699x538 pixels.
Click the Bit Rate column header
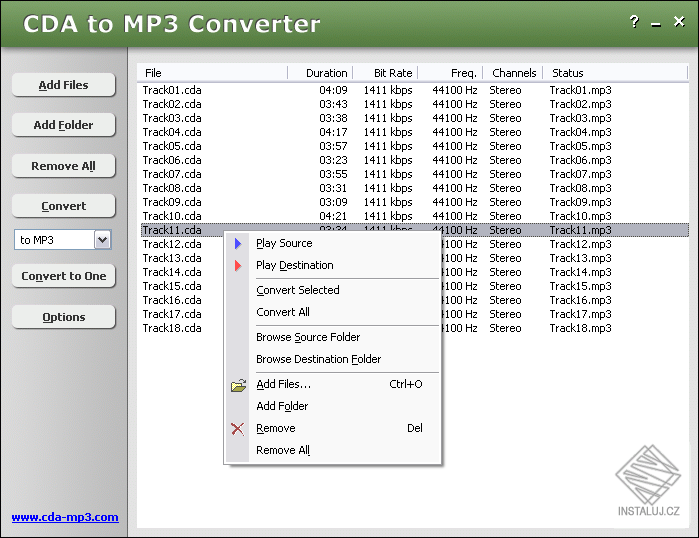392,73
